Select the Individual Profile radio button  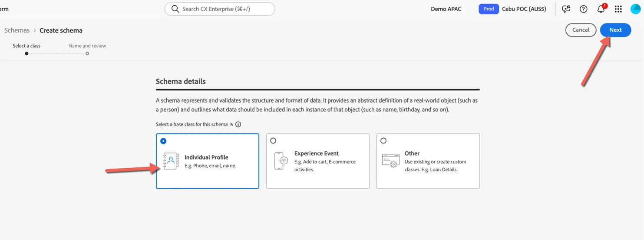163,141
